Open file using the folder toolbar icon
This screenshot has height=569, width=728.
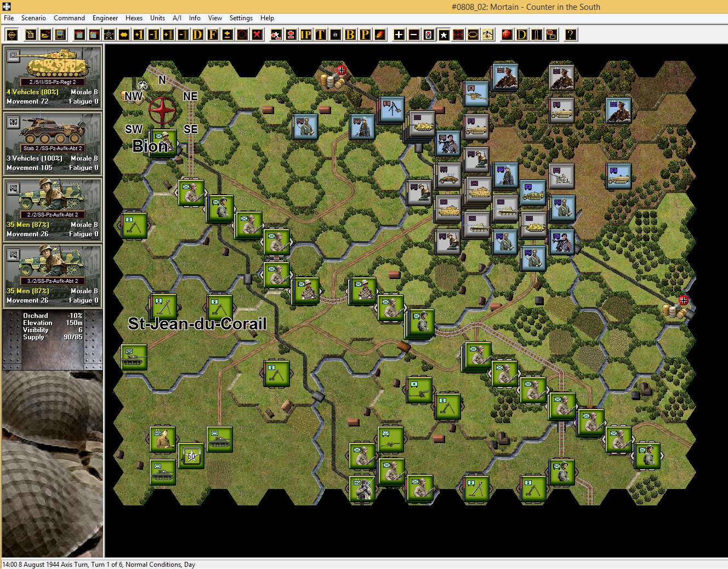pyautogui.click(x=45, y=35)
